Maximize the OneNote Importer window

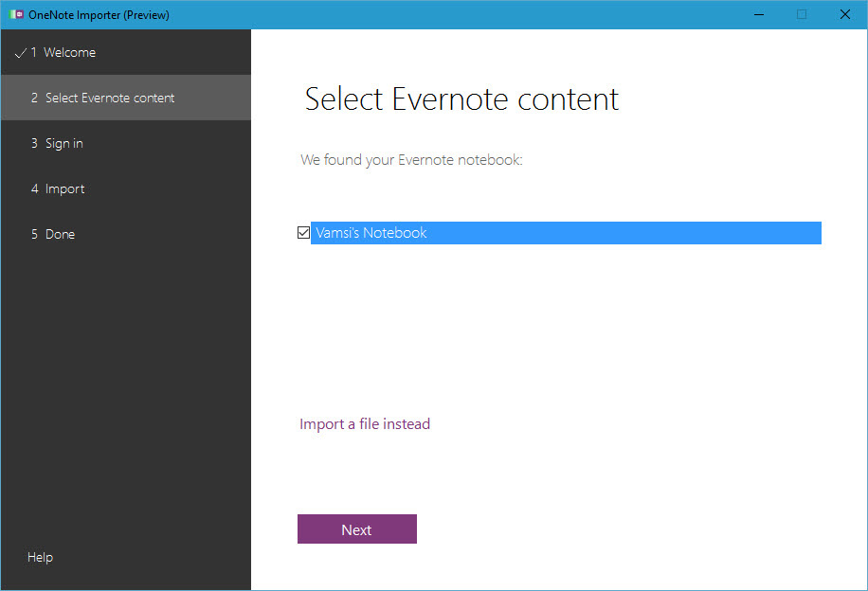(x=801, y=14)
